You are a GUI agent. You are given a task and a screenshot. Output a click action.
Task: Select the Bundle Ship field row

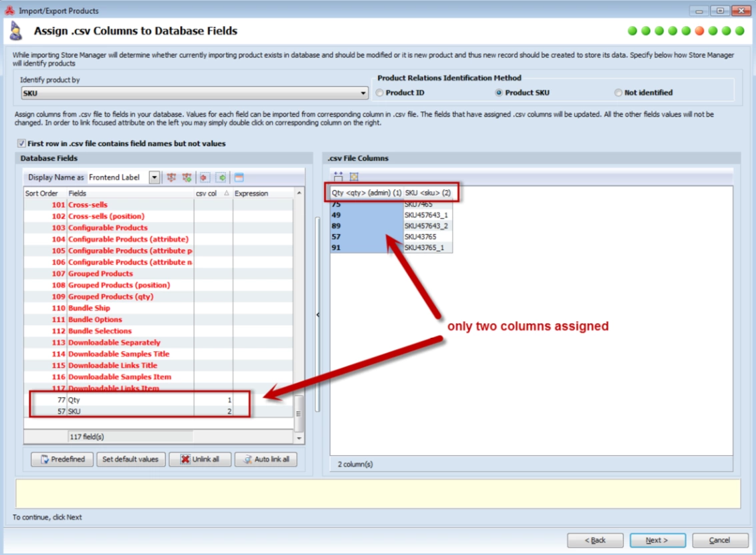click(x=158, y=308)
